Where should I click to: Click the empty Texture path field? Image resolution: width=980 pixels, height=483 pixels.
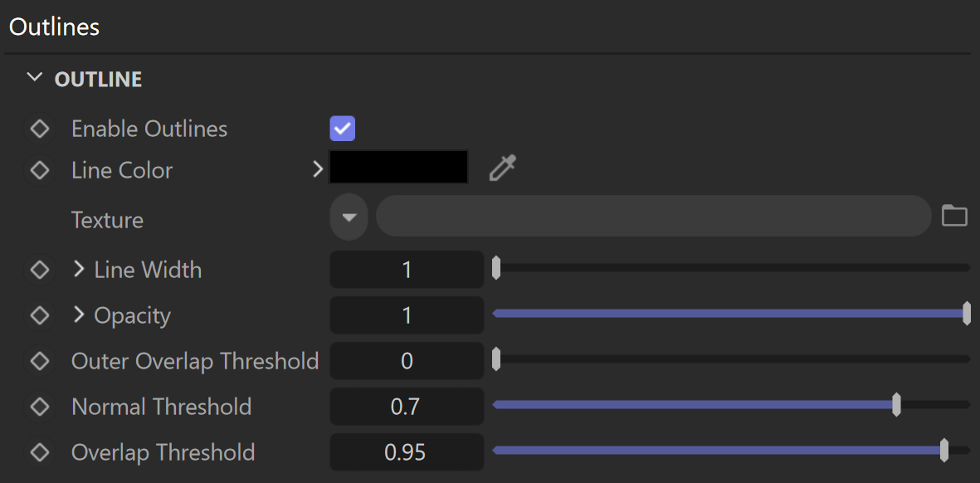pyautogui.click(x=654, y=217)
